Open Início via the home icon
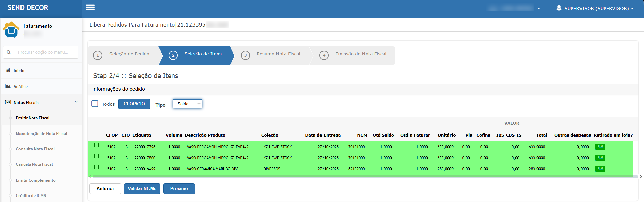This screenshot has height=202, width=644. [x=8, y=70]
